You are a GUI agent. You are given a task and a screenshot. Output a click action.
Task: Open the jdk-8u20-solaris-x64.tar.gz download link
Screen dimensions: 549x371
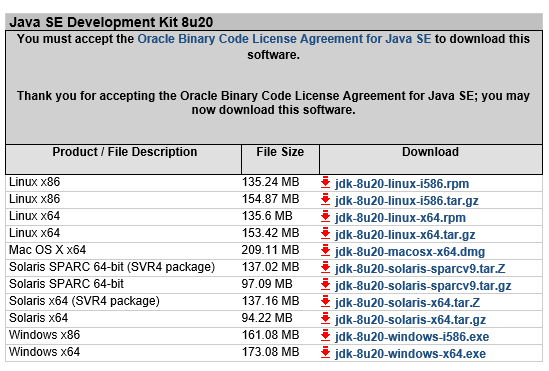click(x=410, y=320)
